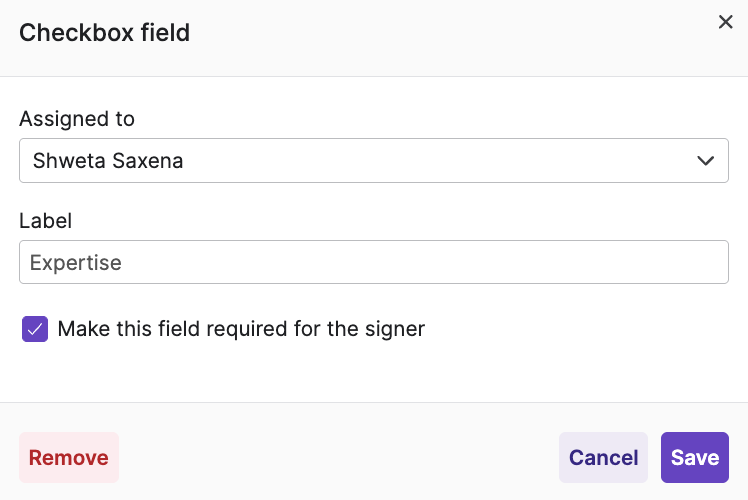
Task: Click the dropdown chevron arrow
Action: [x=706, y=160]
